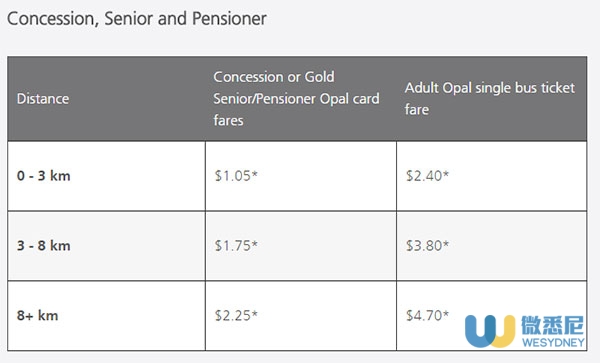Select the Distance column header
The image size is (600, 363).
[x=43, y=99]
